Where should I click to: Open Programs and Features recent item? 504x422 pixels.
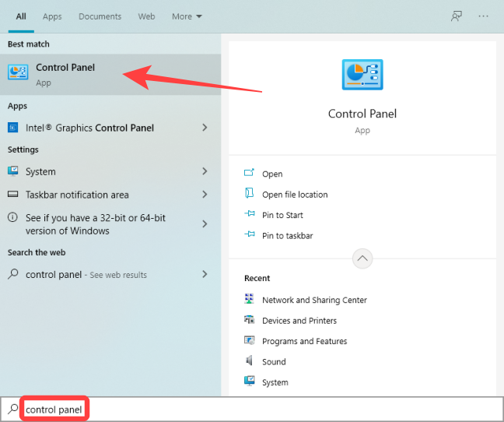coord(304,341)
